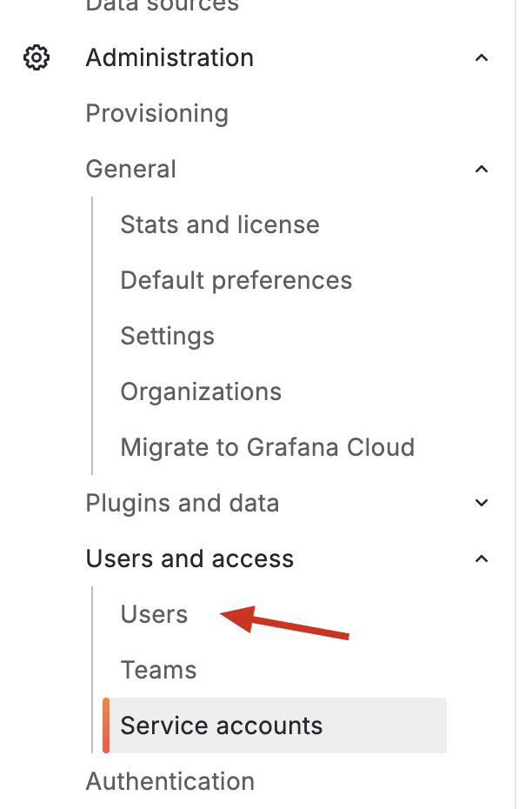The image size is (532, 809).
Task: Click the Data sources link
Action: click(x=162, y=5)
